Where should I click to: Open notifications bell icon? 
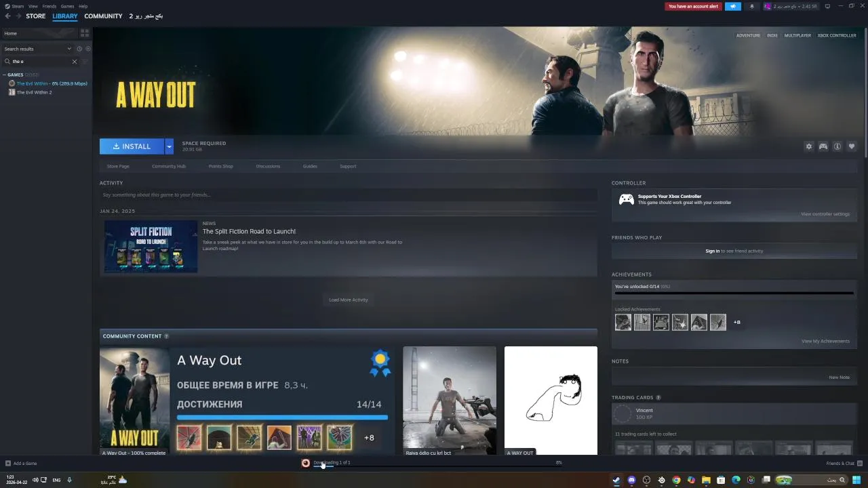pyautogui.click(x=751, y=6)
